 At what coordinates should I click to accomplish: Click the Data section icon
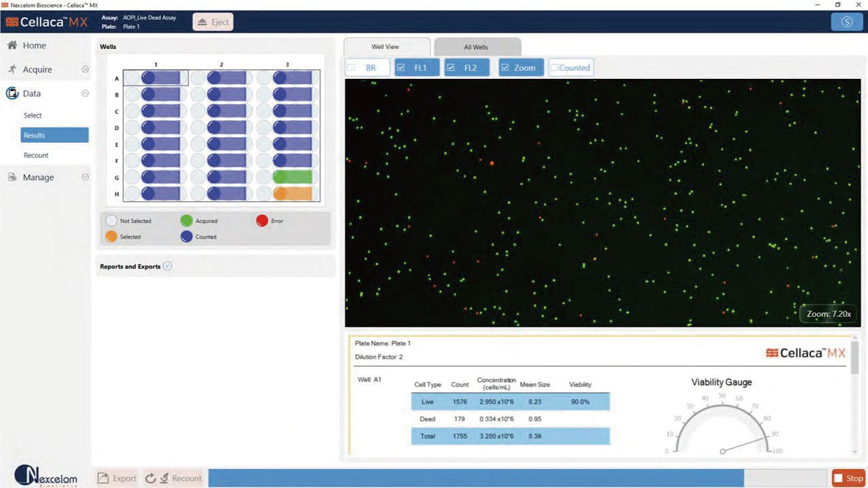(x=12, y=94)
